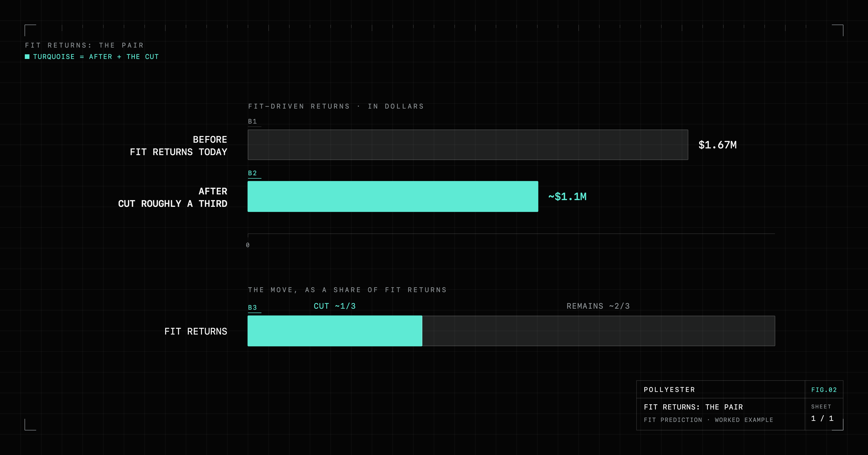Click the 'FIT RETURNS: THE PAIR' header at top left
The height and width of the screenshot is (455, 868).
tap(84, 45)
